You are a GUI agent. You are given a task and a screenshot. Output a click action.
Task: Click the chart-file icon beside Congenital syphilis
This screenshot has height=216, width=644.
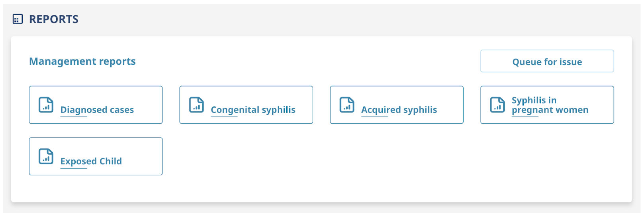[196, 105]
